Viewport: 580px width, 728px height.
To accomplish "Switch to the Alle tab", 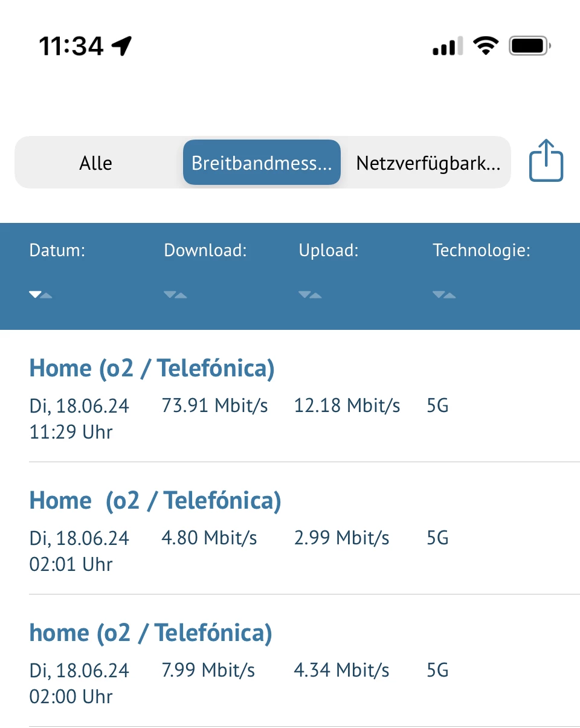I will (x=95, y=163).
